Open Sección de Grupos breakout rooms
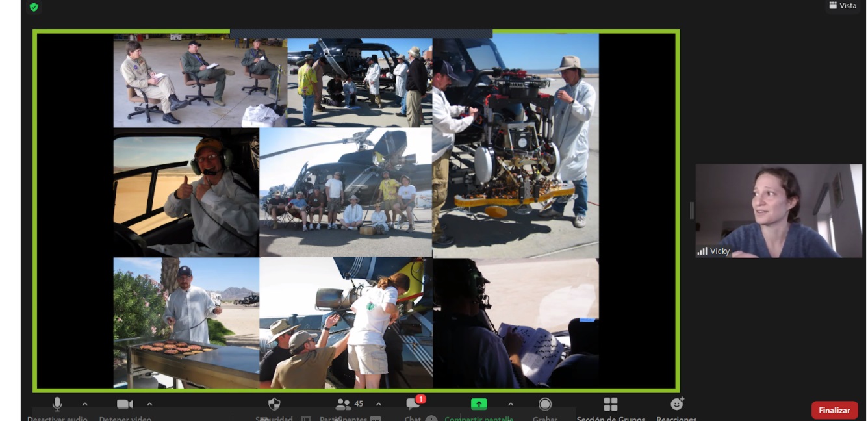The image size is (868, 421). pyautogui.click(x=611, y=404)
